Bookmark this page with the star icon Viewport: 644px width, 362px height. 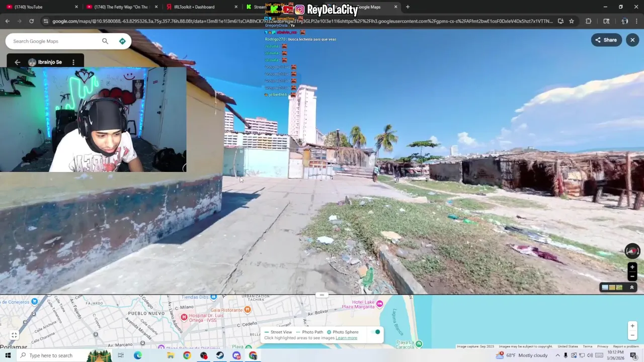point(572,21)
